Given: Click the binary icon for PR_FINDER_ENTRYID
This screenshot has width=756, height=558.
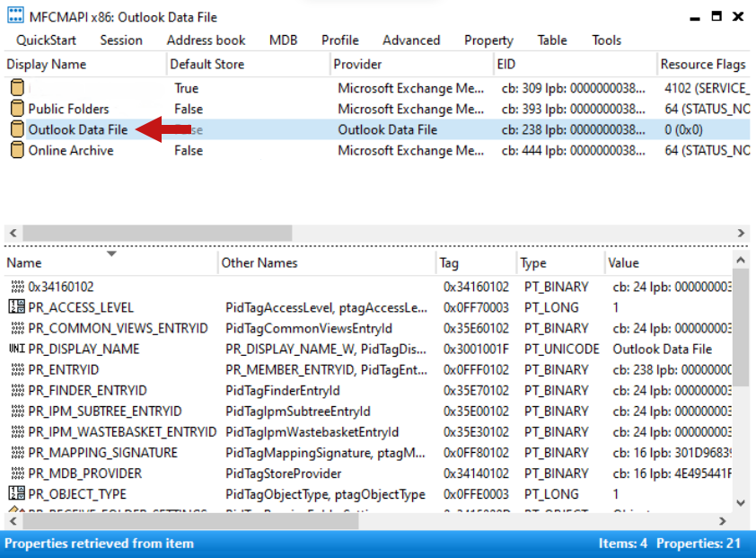Looking at the screenshot, I should (x=17, y=390).
